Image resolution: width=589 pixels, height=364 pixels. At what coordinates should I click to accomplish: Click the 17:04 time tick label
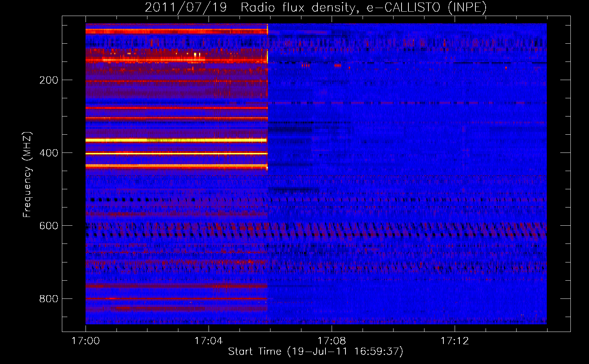[x=209, y=341]
